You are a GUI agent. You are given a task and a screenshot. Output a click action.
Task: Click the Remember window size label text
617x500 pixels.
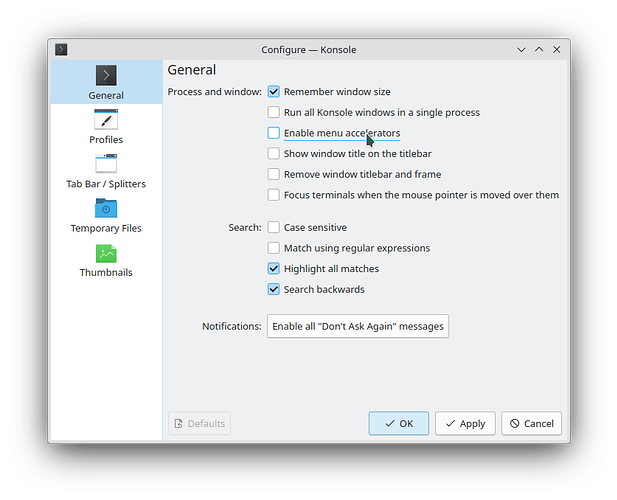337,92
